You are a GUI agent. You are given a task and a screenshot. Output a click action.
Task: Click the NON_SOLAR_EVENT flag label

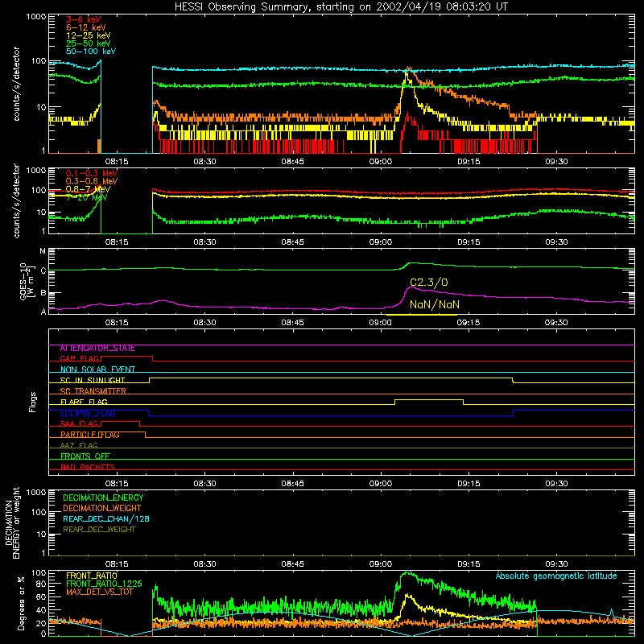[x=97, y=369]
